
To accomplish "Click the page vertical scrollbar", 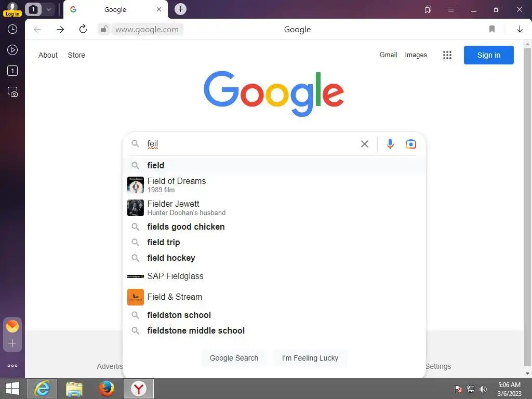I will [527, 207].
